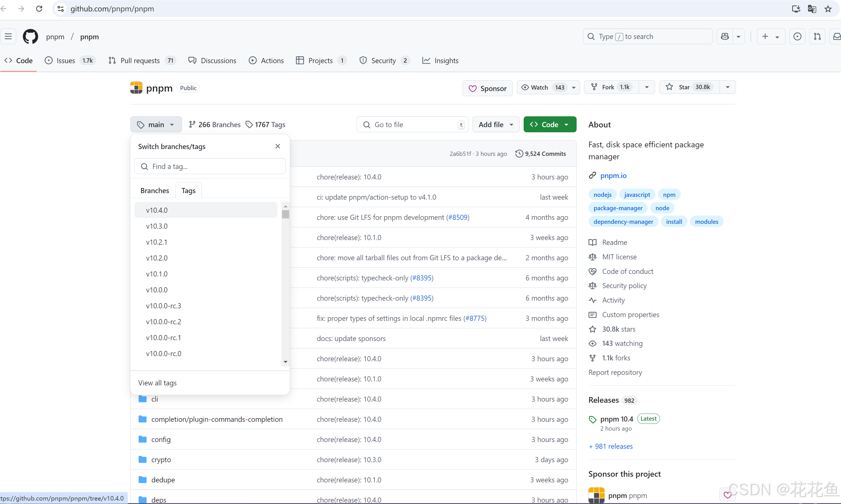The width and height of the screenshot is (841, 504).
Task: Open the main branch selector dropdown
Action: pyautogui.click(x=156, y=125)
